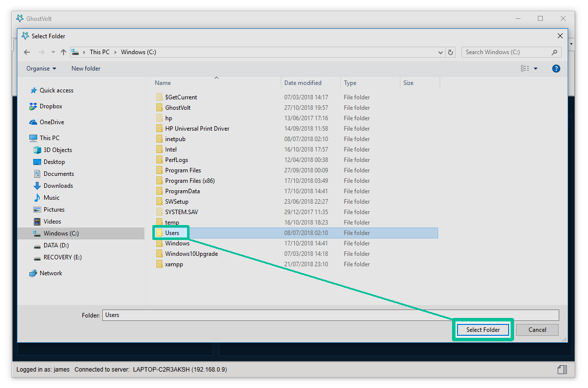Click the change view layout icon
Image resolution: width=588 pixels, height=388 pixels.
(525, 69)
